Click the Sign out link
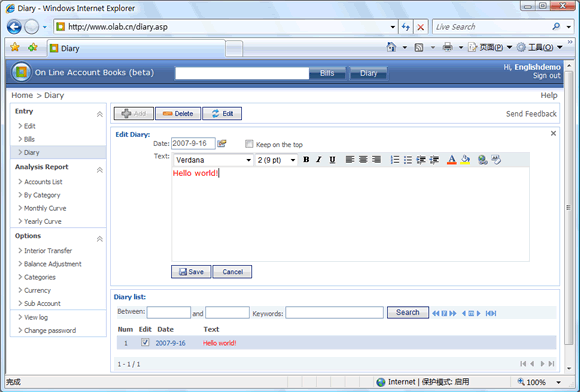The width and height of the screenshot is (580, 392). pyautogui.click(x=547, y=76)
